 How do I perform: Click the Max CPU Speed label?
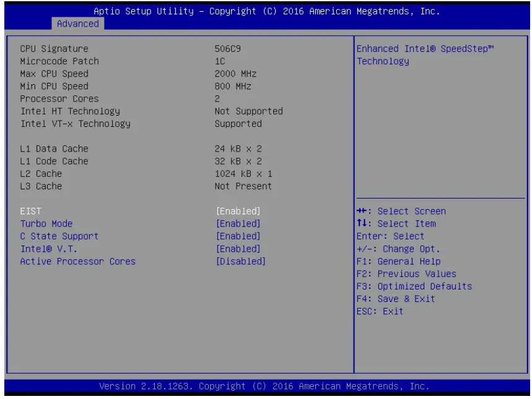tap(54, 74)
